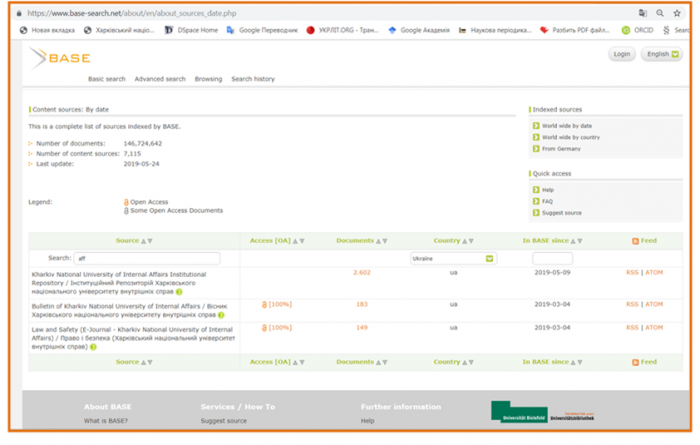Open the World wide by country link
700x445 pixels.
point(570,137)
